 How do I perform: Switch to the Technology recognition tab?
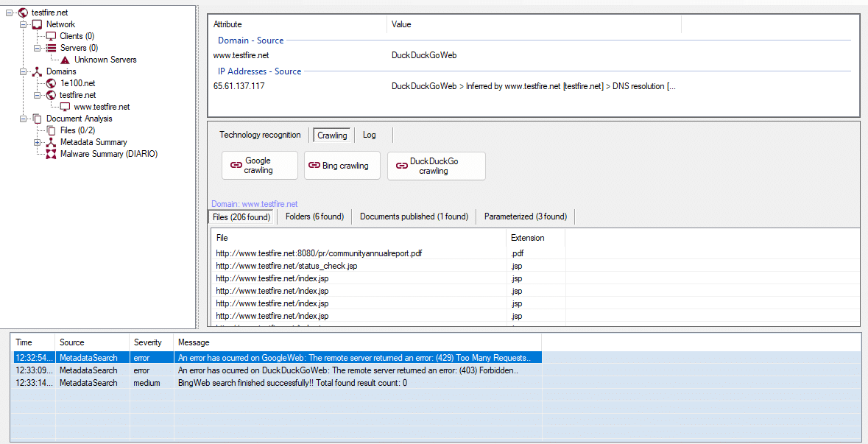pos(260,135)
